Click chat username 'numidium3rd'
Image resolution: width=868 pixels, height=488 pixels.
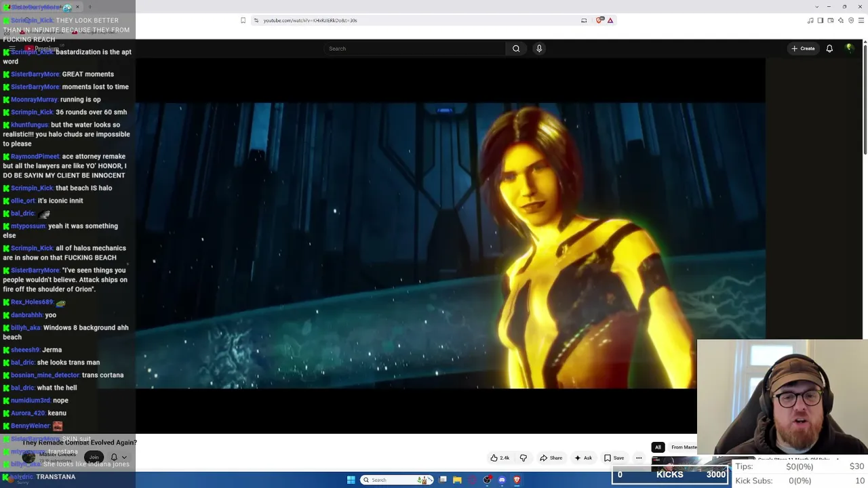point(31,401)
